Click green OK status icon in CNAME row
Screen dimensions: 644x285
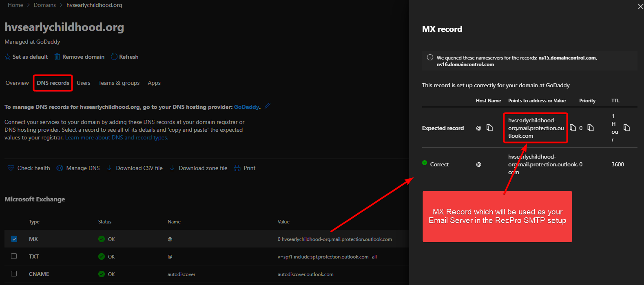[x=102, y=274]
